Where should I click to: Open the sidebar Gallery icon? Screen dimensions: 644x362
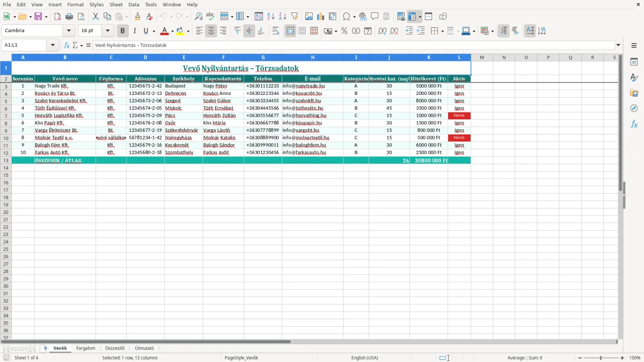(x=634, y=93)
